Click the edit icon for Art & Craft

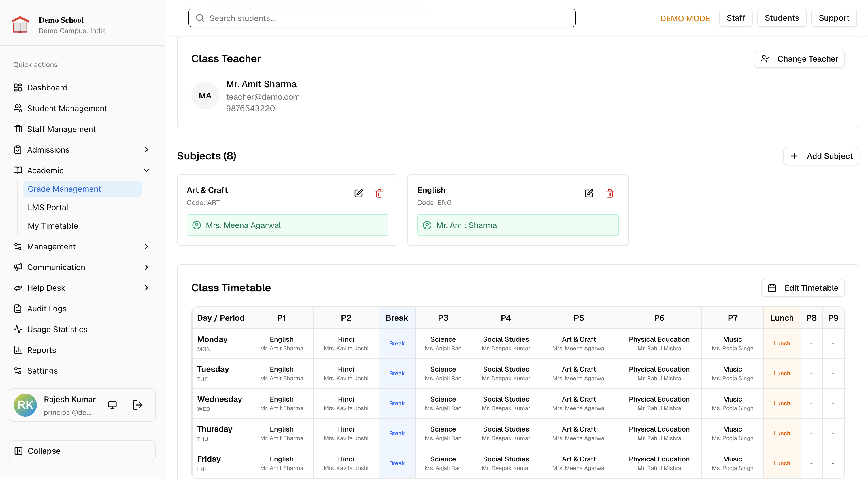[x=358, y=193]
